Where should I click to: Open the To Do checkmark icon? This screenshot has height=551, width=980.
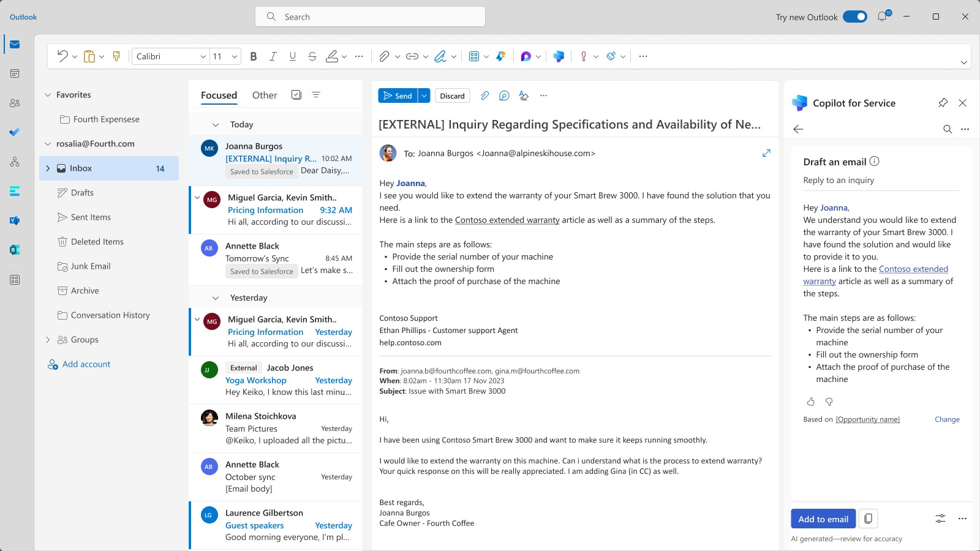click(x=15, y=132)
